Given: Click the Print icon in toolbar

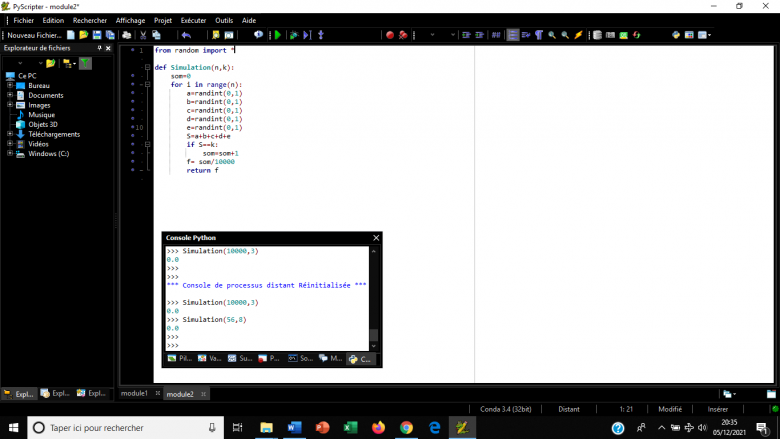Looking at the screenshot, I should (x=126, y=35).
